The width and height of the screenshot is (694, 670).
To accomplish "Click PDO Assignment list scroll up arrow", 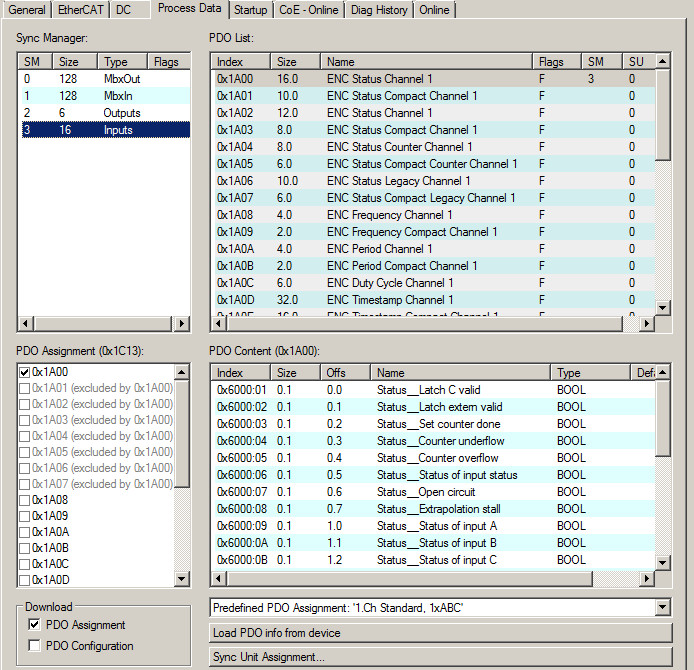I will (181, 372).
